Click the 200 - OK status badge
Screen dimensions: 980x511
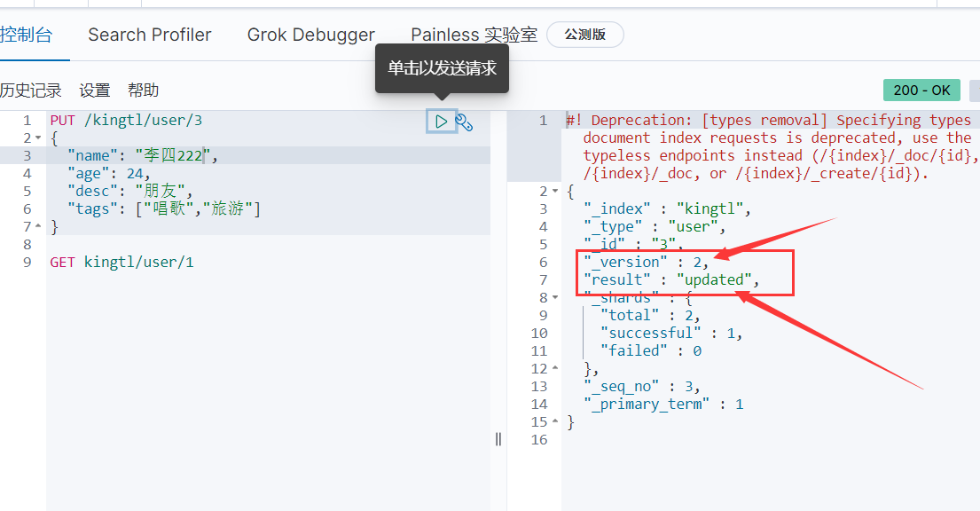(x=921, y=90)
